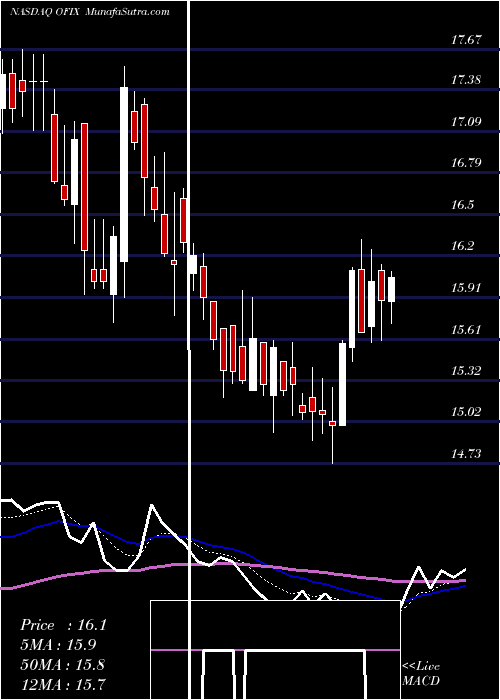The image size is (500, 700).
Task: Click the NASDAQ OFIX ticker title
Action: [x=45, y=12]
